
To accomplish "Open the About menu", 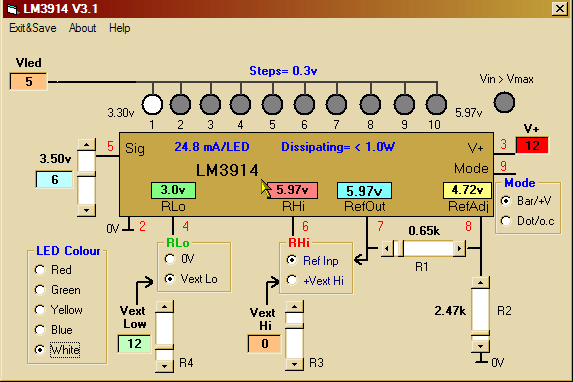I will click(83, 28).
